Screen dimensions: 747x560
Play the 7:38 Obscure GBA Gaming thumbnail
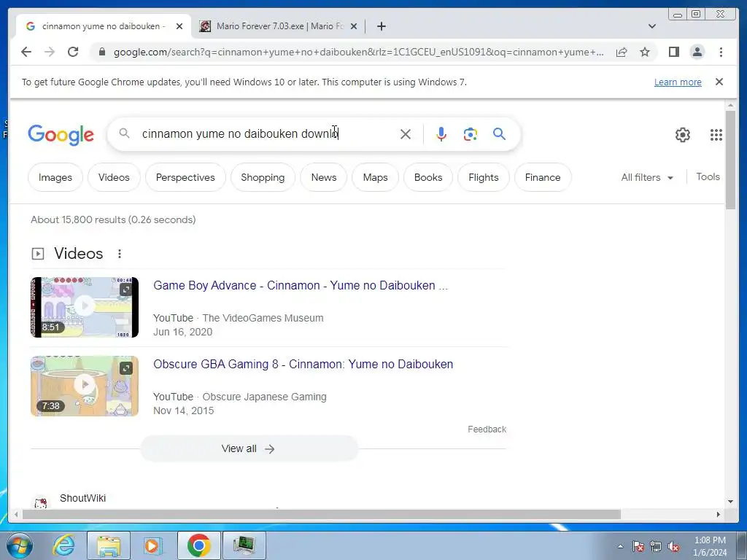point(85,386)
